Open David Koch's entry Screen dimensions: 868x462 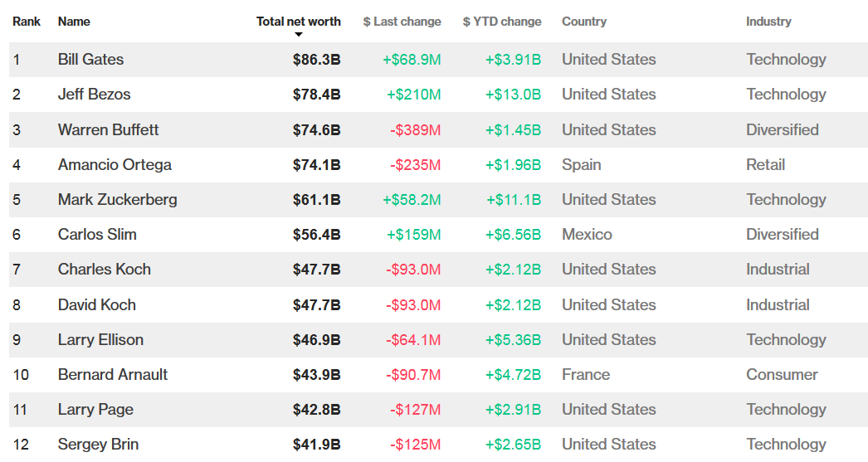pyautogui.click(x=96, y=305)
